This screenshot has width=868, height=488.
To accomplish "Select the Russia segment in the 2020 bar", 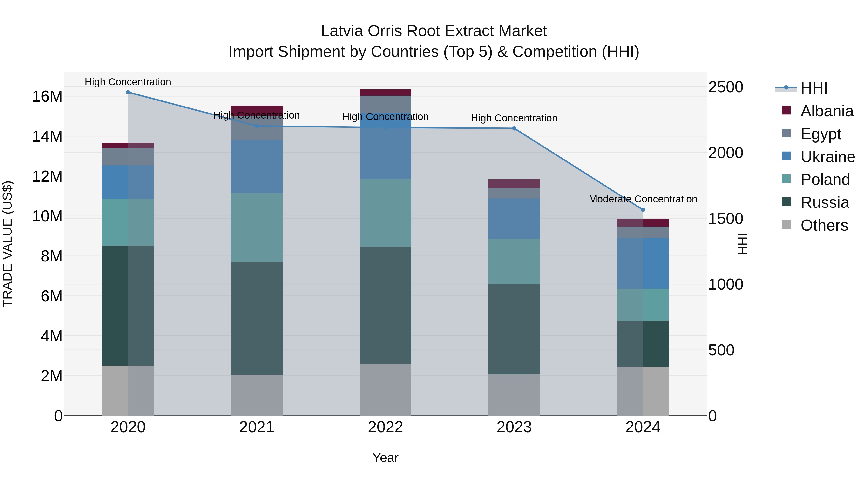I will pos(128,306).
